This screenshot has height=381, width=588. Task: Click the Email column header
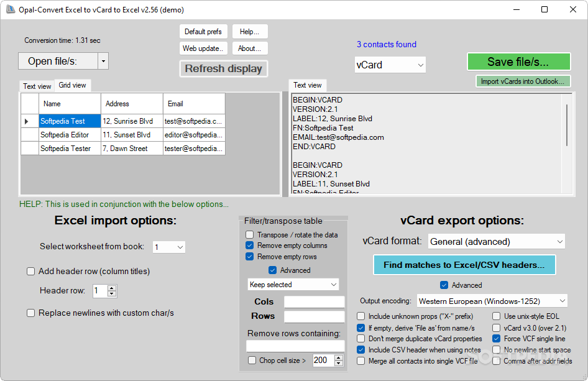[x=194, y=104]
